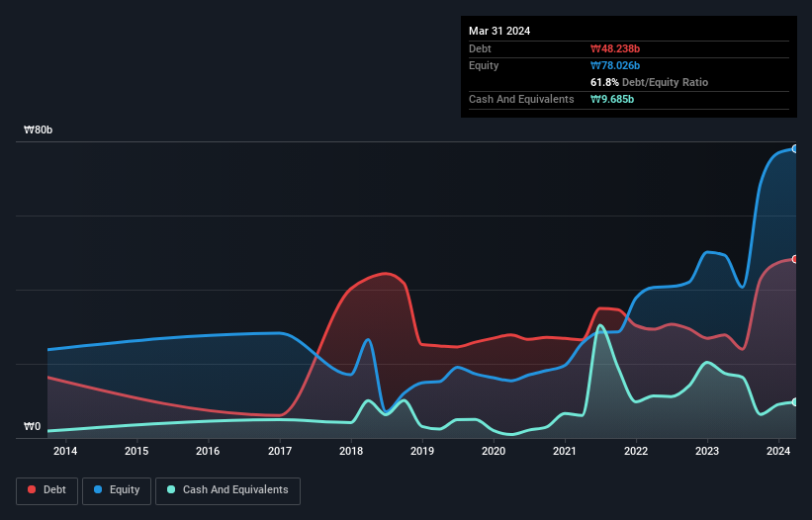Image resolution: width=812 pixels, height=520 pixels.
Task: Click the 2024 x-axis label
Action: [778, 451]
